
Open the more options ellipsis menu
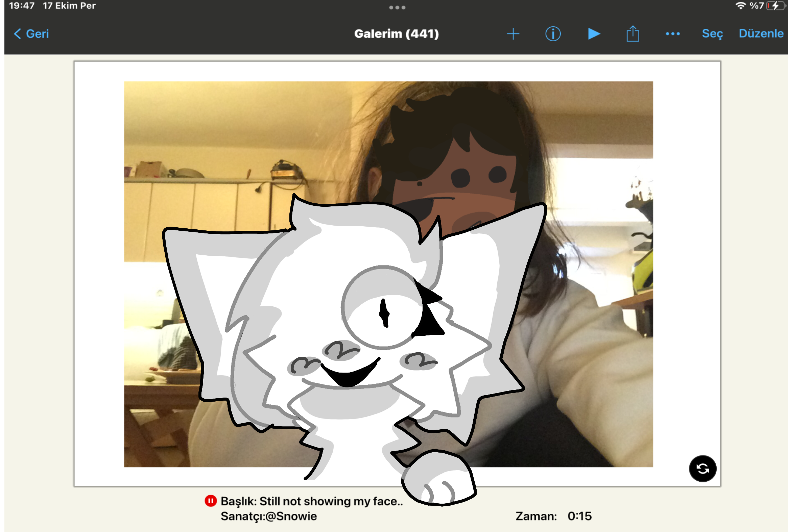pyautogui.click(x=673, y=33)
